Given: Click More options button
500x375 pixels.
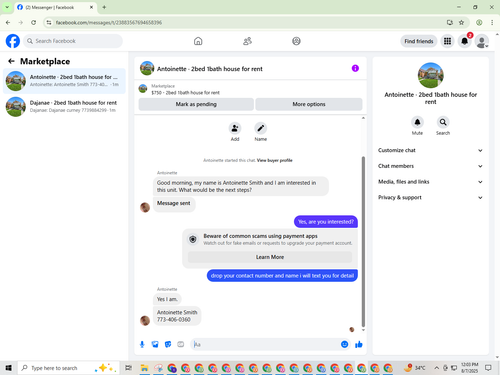Looking at the screenshot, I should [x=309, y=104].
